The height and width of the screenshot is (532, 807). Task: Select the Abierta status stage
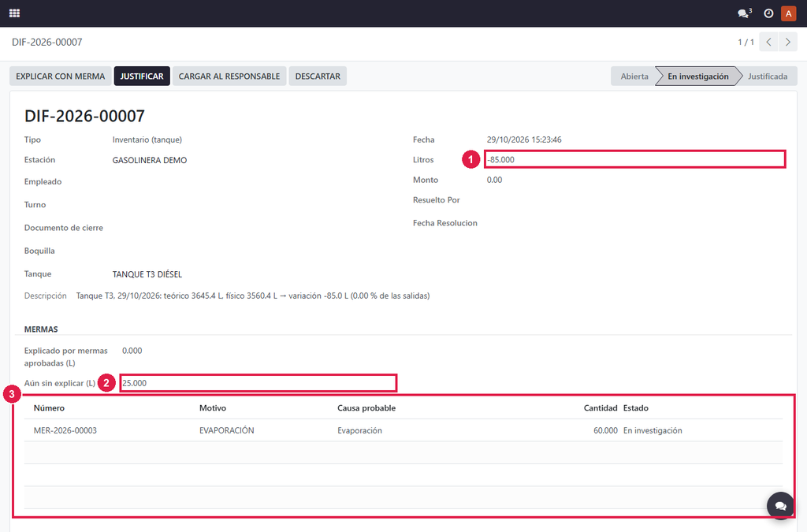pyautogui.click(x=634, y=76)
